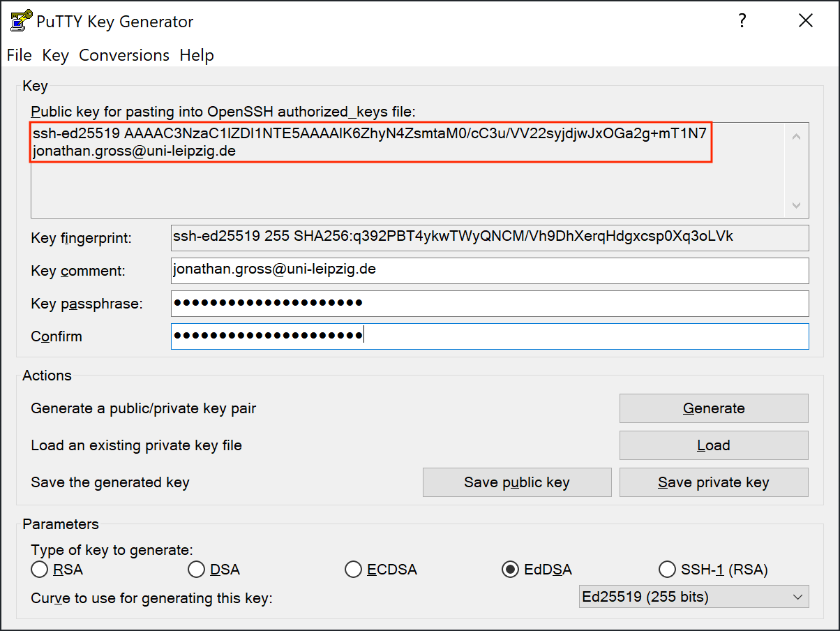Click 'Load an existing private key file' text

[x=137, y=445]
